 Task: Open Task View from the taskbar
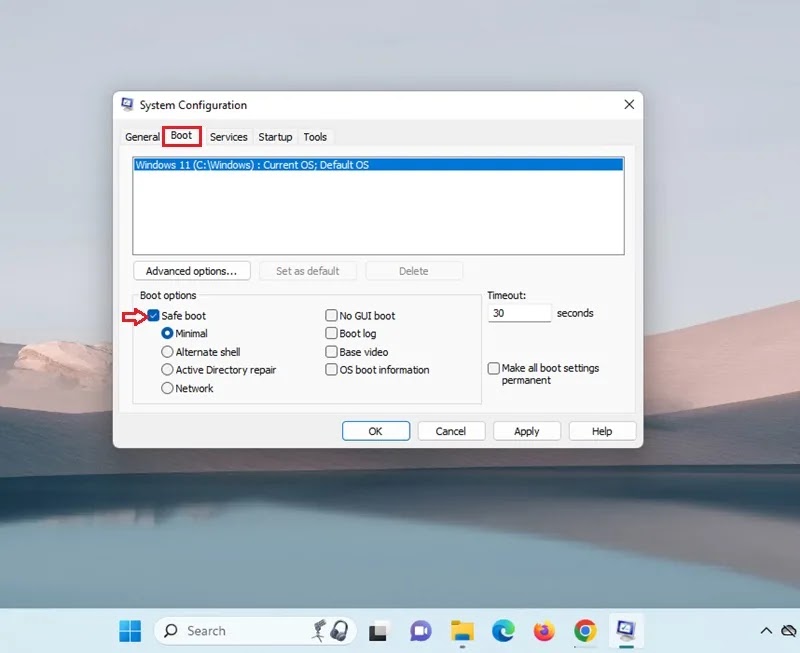pyautogui.click(x=378, y=632)
